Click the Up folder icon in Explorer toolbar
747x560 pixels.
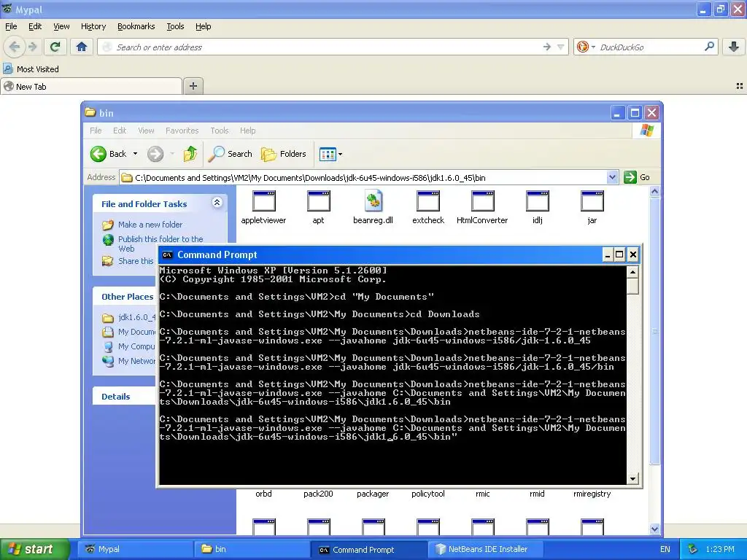[x=190, y=154]
